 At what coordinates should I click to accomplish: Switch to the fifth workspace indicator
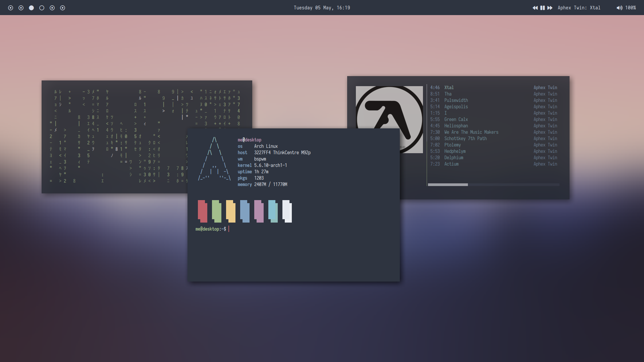tap(52, 8)
